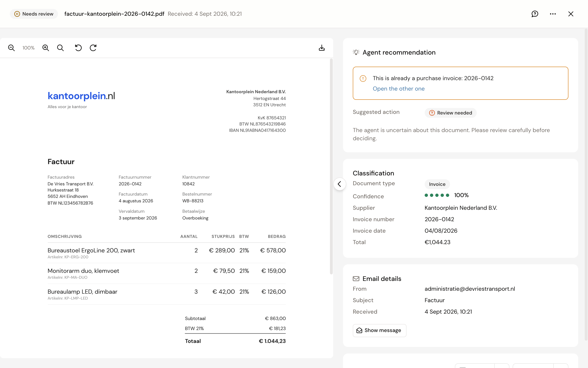Click the confidence dots indicator
588x368 pixels.
pyautogui.click(x=437, y=195)
